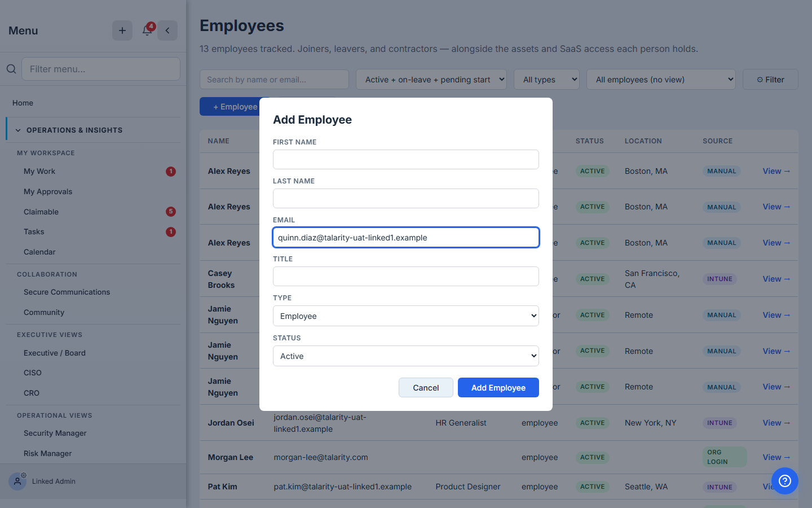
Task: Click the Filter menu search box
Action: click(101, 69)
